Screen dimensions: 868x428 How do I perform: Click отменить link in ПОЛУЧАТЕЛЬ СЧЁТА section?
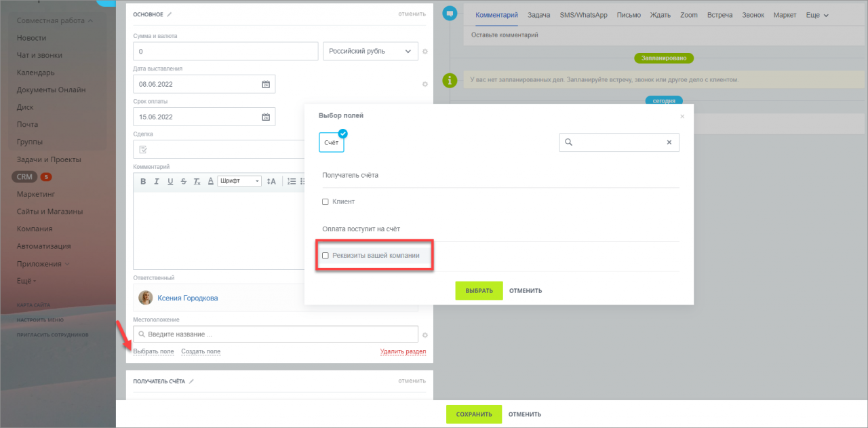(412, 381)
